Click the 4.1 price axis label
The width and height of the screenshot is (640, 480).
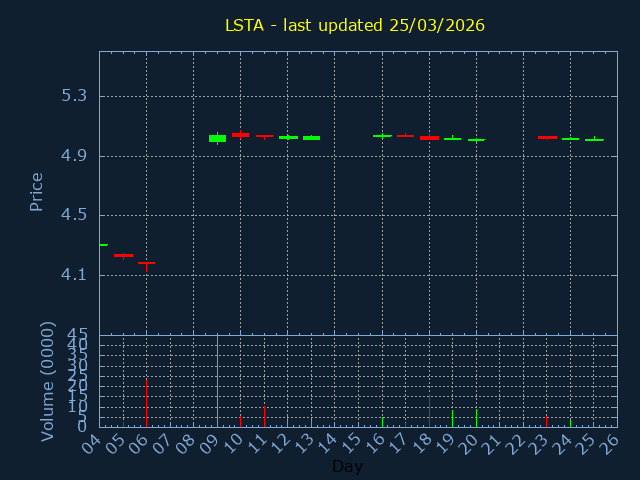74,275
